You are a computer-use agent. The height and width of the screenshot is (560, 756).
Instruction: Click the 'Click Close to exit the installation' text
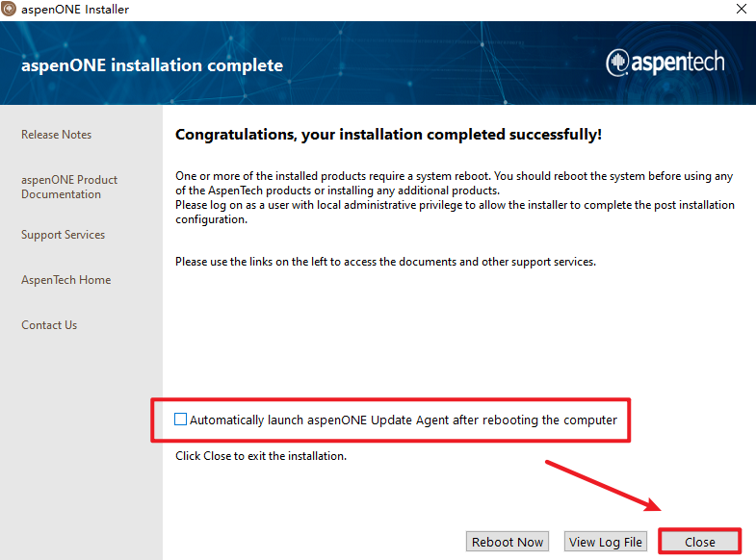click(x=261, y=456)
